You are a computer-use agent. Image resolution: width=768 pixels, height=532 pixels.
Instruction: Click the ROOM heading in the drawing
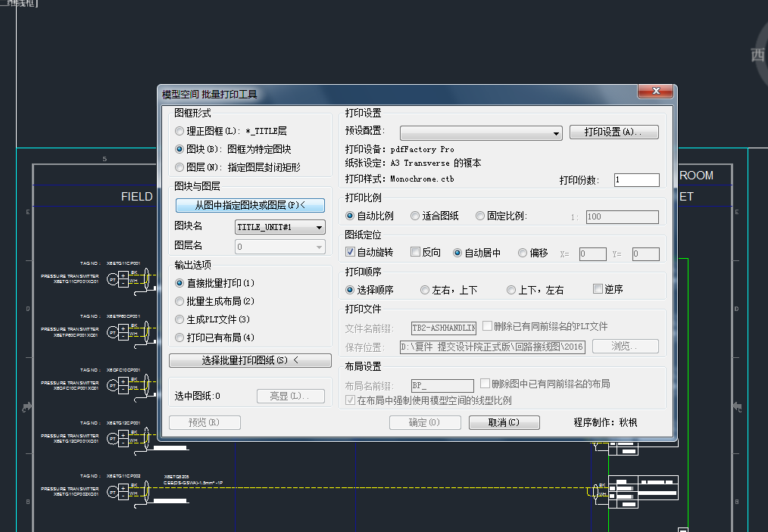point(696,176)
